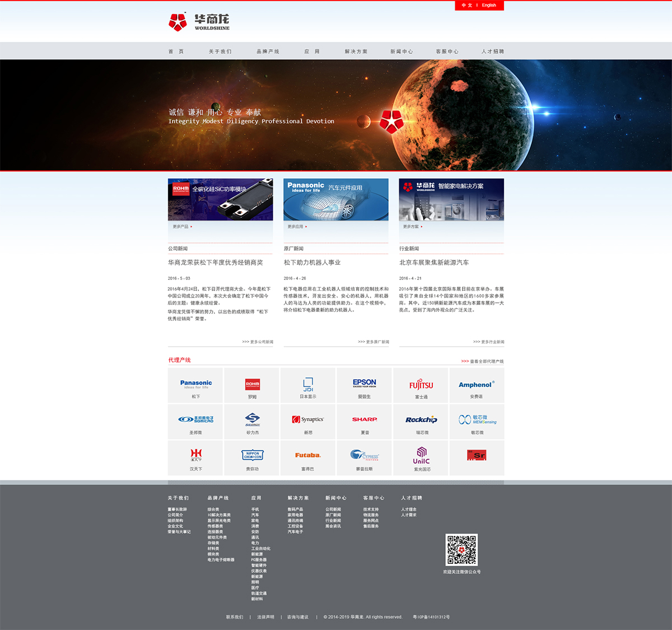This screenshot has height=630, width=672.
Task: Open the Panasonic 汽车元件应用 banner
Action: pos(336,199)
